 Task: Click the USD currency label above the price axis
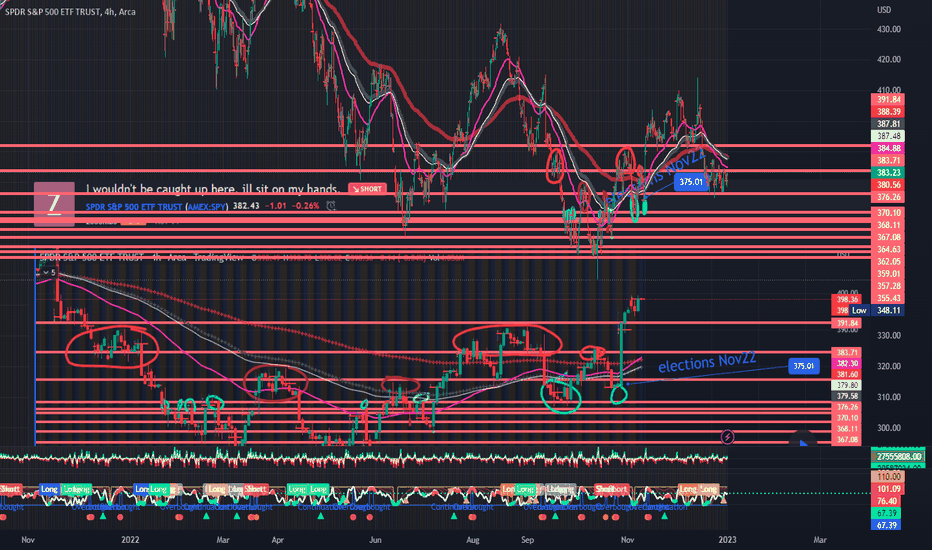(x=884, y=10)
